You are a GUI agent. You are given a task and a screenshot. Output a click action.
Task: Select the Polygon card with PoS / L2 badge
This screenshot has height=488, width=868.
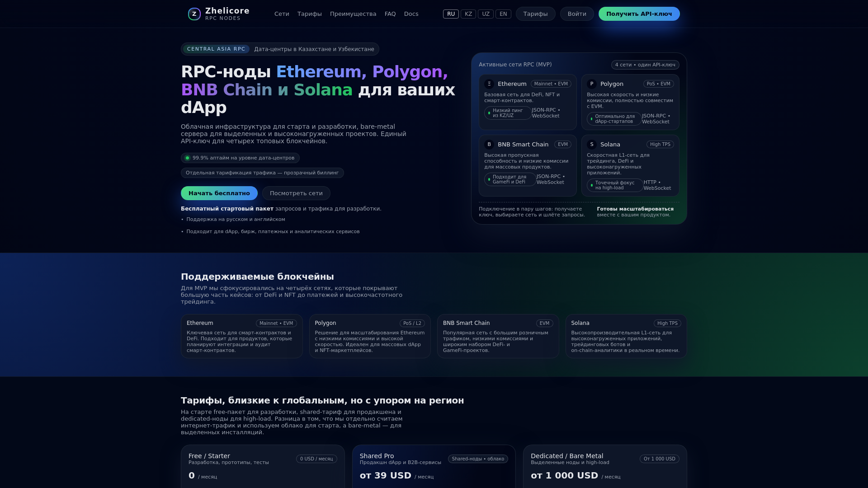[x=370, y=336]
